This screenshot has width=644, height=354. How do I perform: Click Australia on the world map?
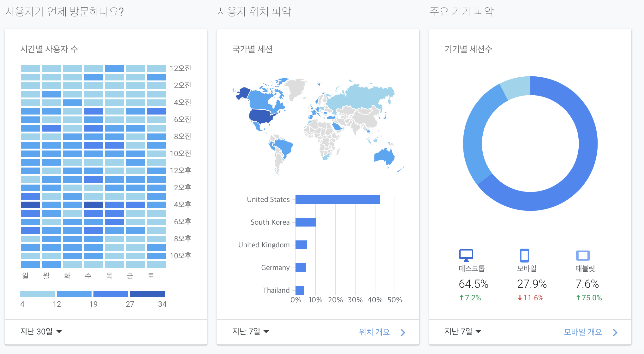point(384,156)
